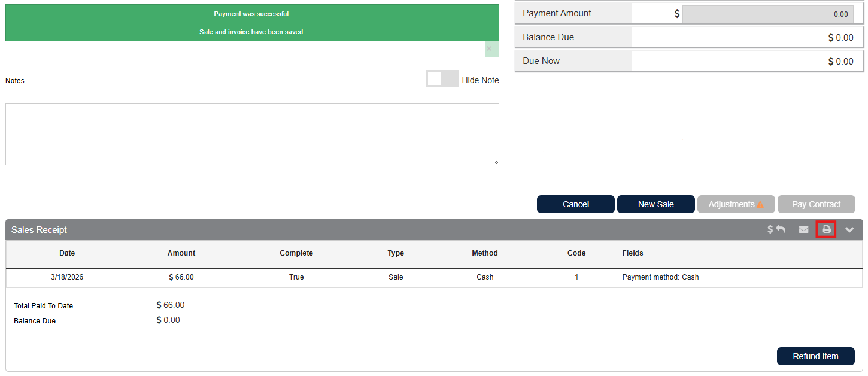Click the email receipt envelope icon
The height and width of the screenshot is (376, 868).
[x=803, y=229]
